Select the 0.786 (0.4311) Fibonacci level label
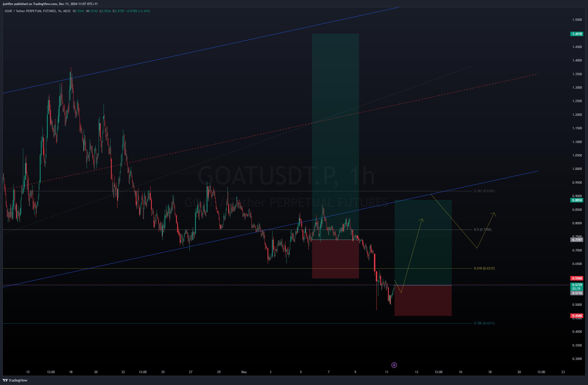588x385 pixels. pos(484,323)
